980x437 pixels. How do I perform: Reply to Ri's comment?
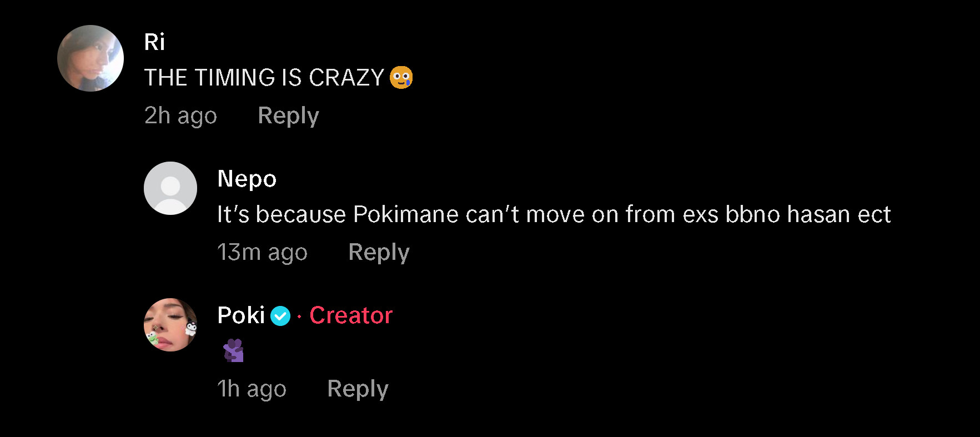288,116
